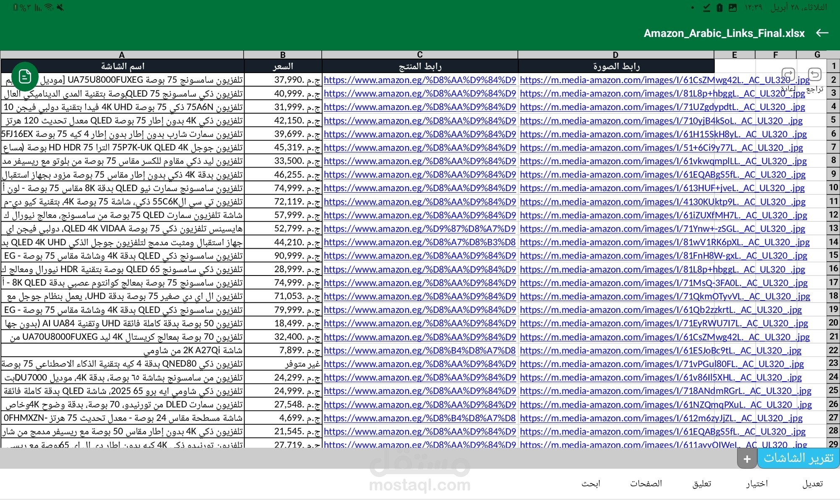The image size is (840, 504).
Task: Open the تعديل (Edit) menu
Action: pyautogui.click(x=813, y=483)
